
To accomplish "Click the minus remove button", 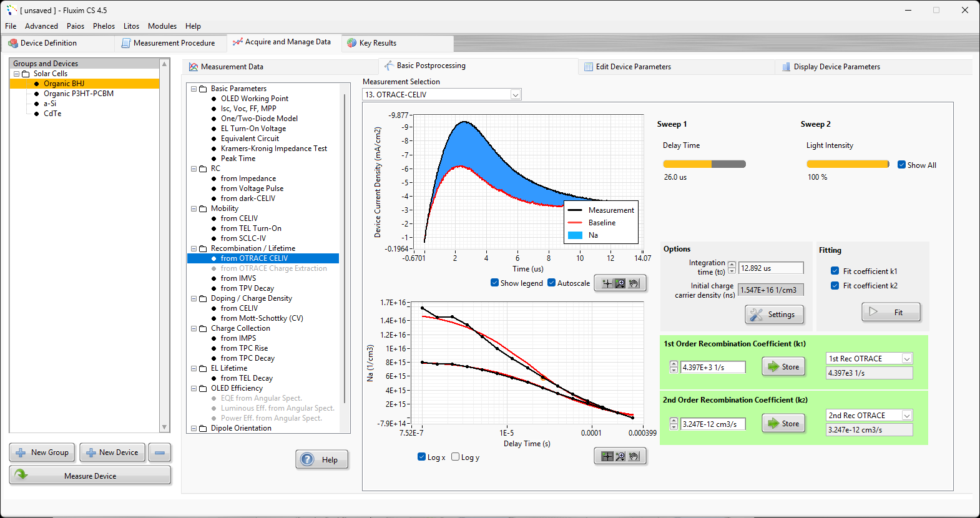I will pos(160,452).
